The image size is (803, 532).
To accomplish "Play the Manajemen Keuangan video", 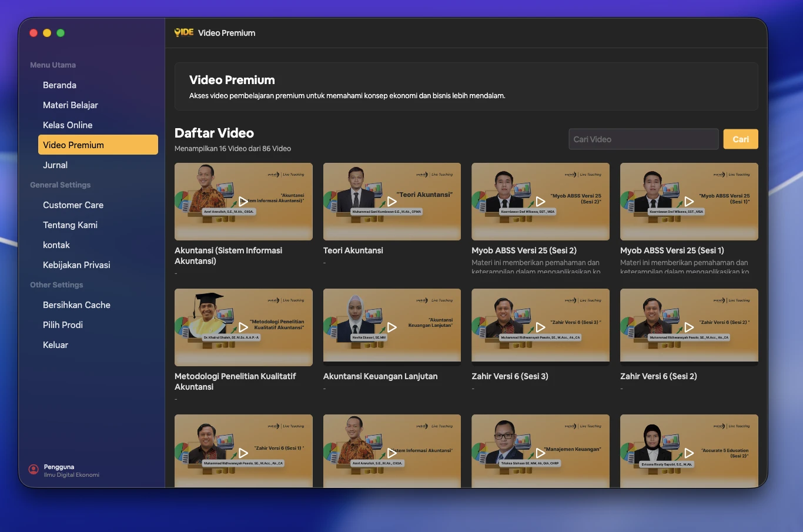I will (x=540, y=453).
